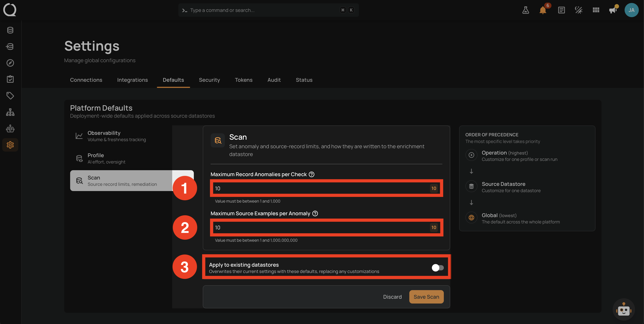Open the notifications bell icon
The height and width of the screenshot is (324, 644).
(543, 10)
